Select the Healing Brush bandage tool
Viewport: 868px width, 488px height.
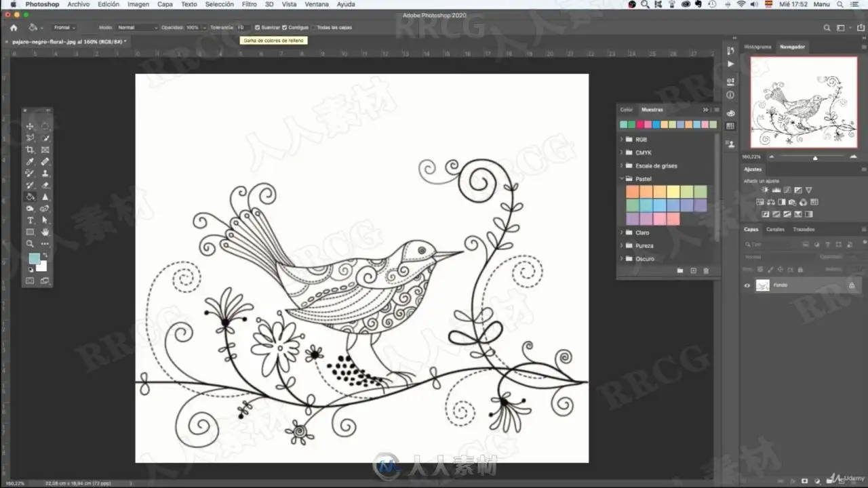click(x=45, y=162)
